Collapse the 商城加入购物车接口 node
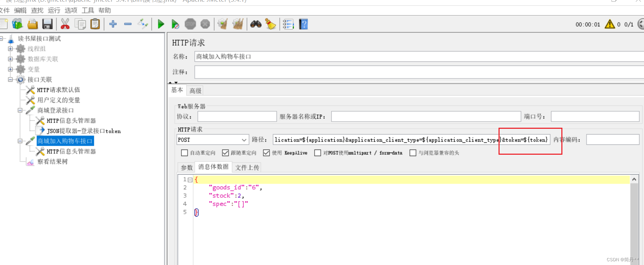 click(20, 141)
